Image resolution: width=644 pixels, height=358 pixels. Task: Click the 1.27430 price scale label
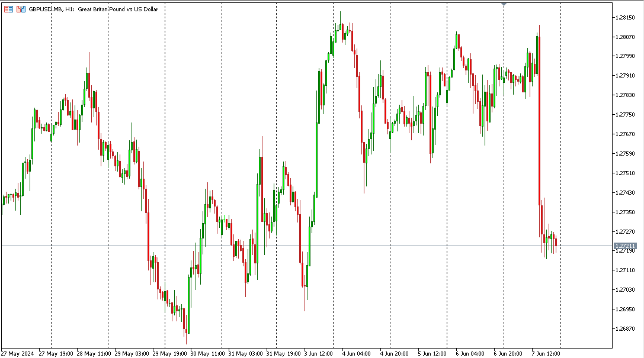tap(624, 192)
